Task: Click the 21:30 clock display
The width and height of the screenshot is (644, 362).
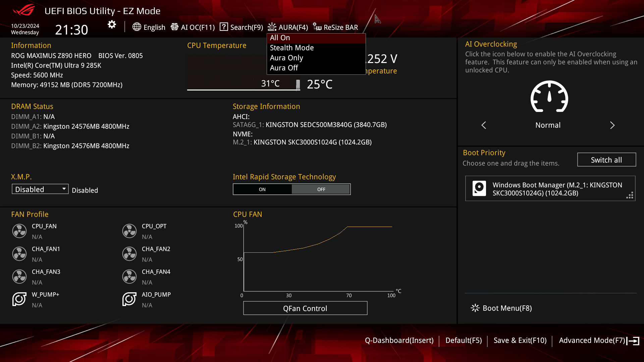Action: [71, 30]
